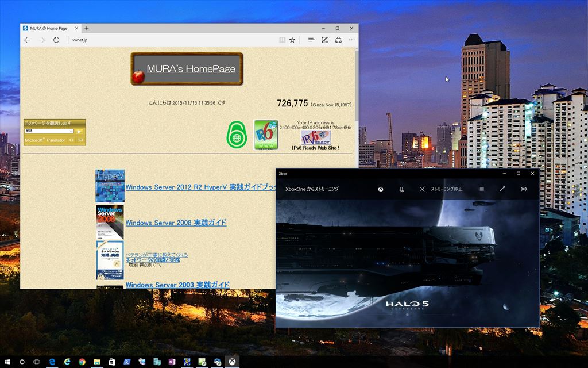Open the Windows Start menu
Image resolution: width=588 pixels, height=368 pixels.
pos(7,362)
